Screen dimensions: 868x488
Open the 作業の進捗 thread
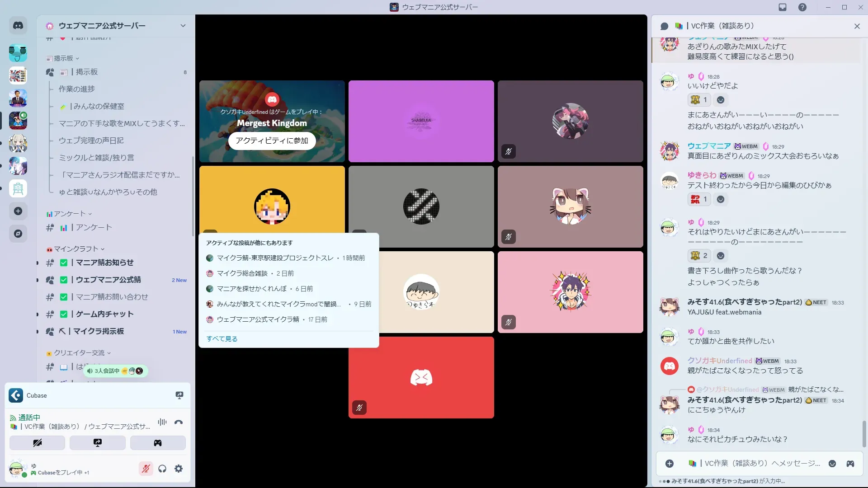click(x=77, y=89)
